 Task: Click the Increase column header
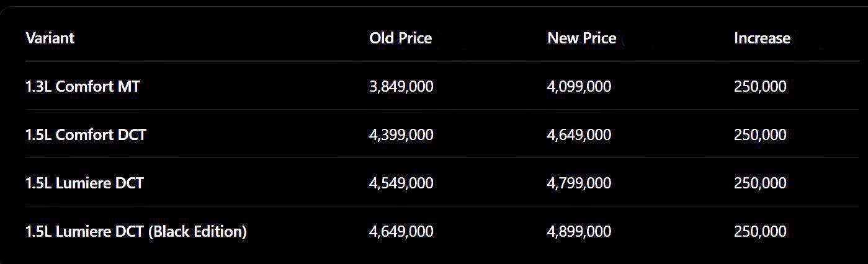click(762, 38)
